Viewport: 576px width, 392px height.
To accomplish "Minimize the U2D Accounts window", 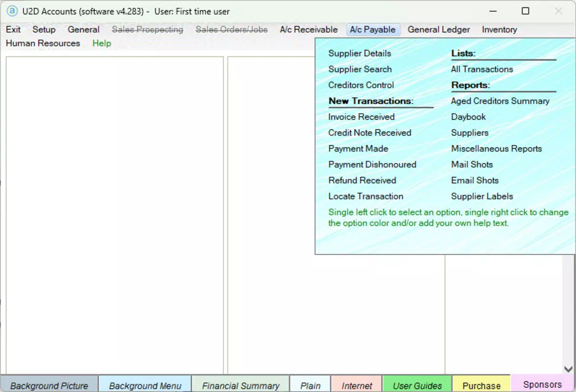I will (x=493, y=11).
